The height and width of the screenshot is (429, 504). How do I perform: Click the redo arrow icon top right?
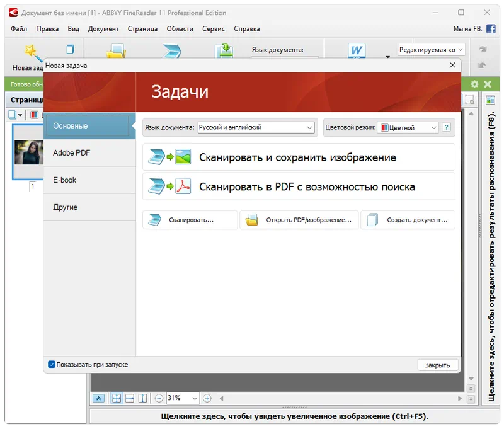[483, 49]
